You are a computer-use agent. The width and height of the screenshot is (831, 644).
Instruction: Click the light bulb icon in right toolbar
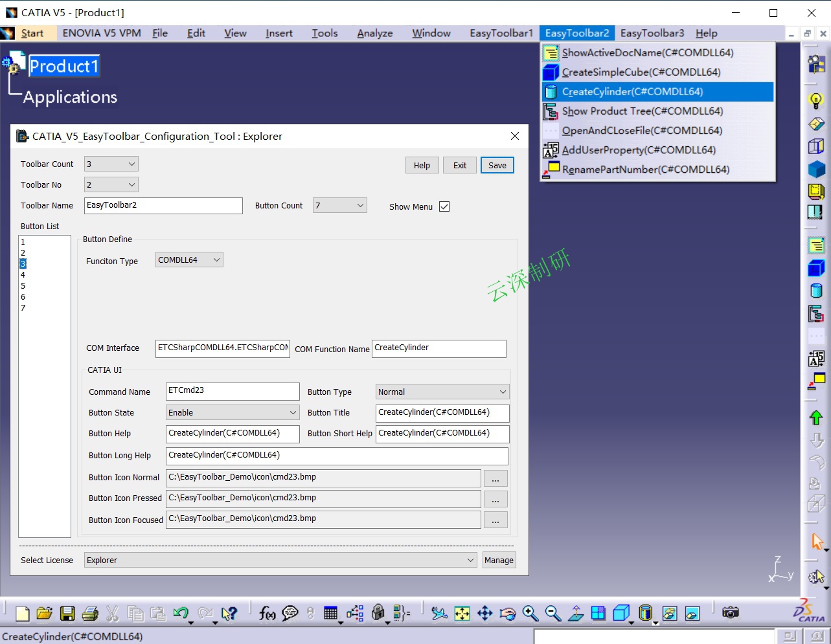(x=816, y=101)
